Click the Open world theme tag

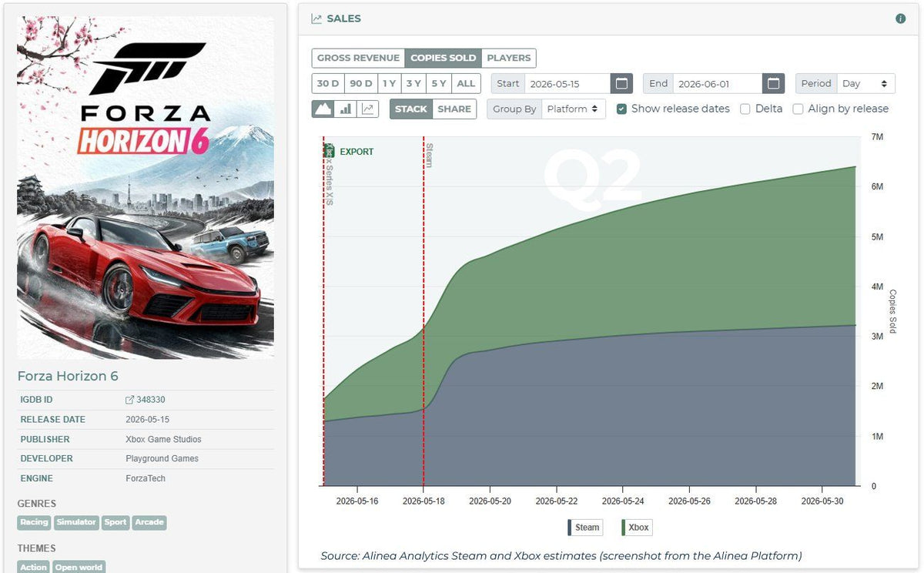[79, 567]
